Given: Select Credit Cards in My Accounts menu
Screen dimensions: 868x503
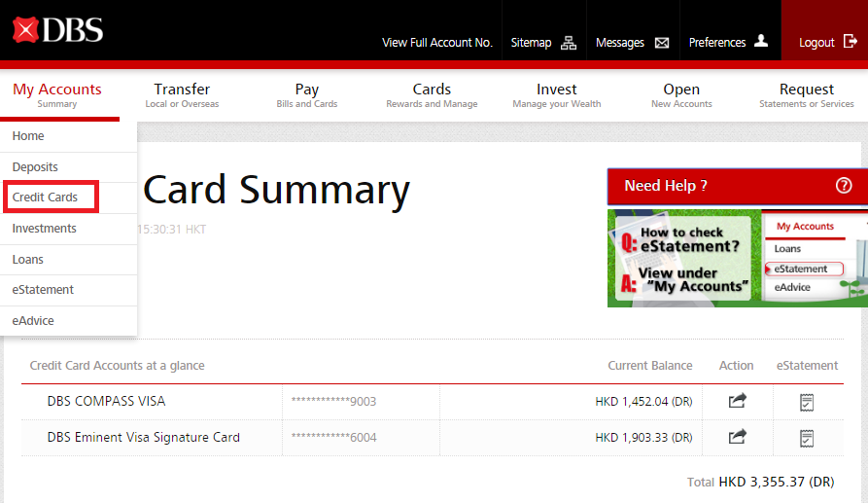Looking at the screenshot, I should [45, 198].
